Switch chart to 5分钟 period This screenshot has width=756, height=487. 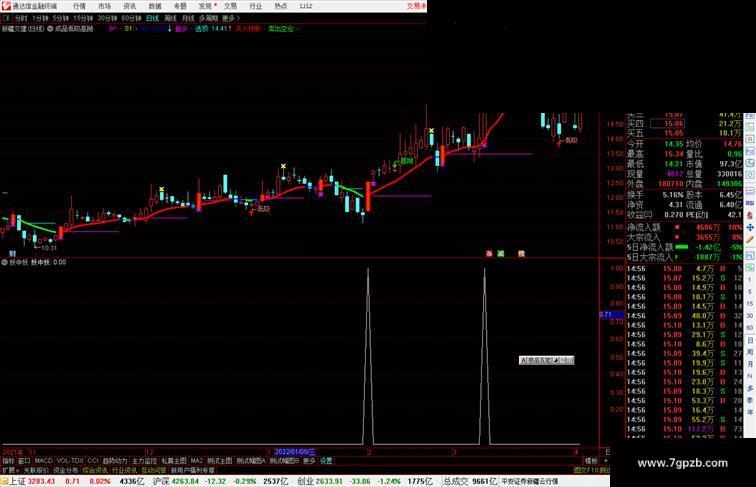61,18
